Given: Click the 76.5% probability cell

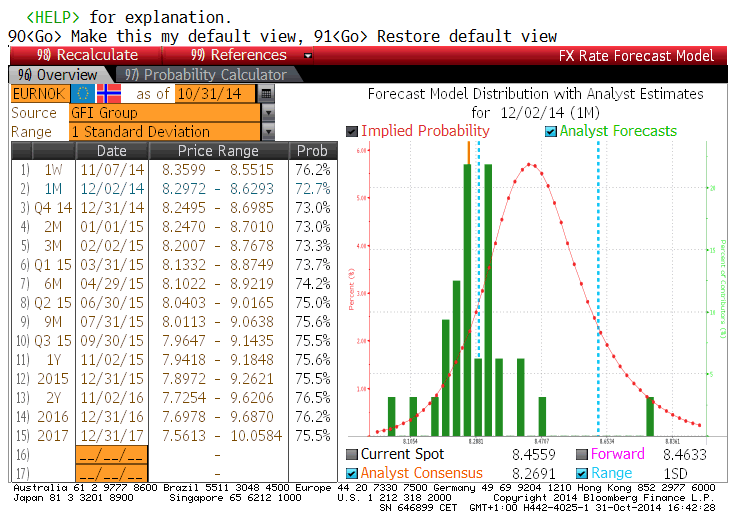Looking at the screenshot, I should (313, 398).
